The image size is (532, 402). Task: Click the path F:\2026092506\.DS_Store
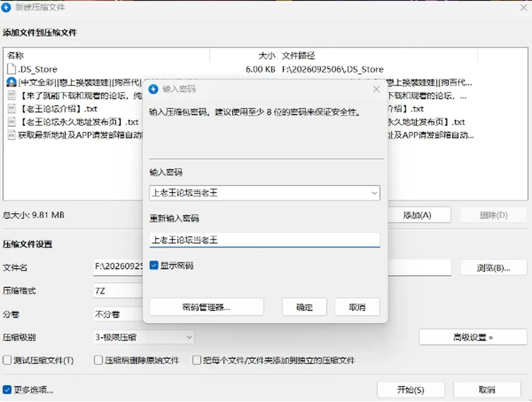[x=332, y=69]
